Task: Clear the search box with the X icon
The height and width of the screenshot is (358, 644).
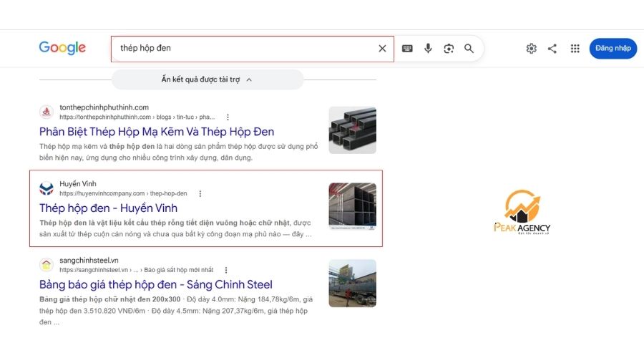Action: tap(382, 49)
